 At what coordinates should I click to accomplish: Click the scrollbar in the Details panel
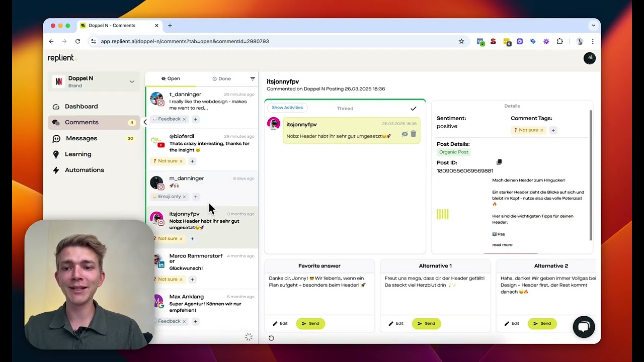click(x=591, y=175)
